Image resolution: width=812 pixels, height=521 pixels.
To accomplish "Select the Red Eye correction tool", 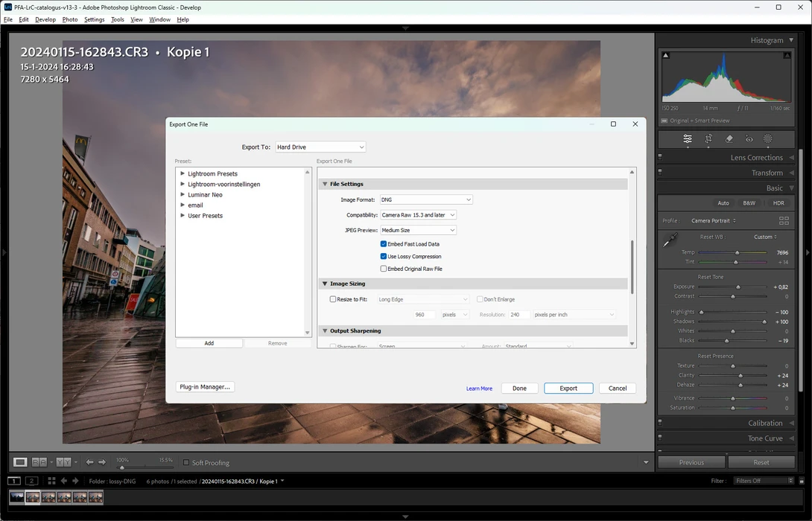I will point(749,138).
